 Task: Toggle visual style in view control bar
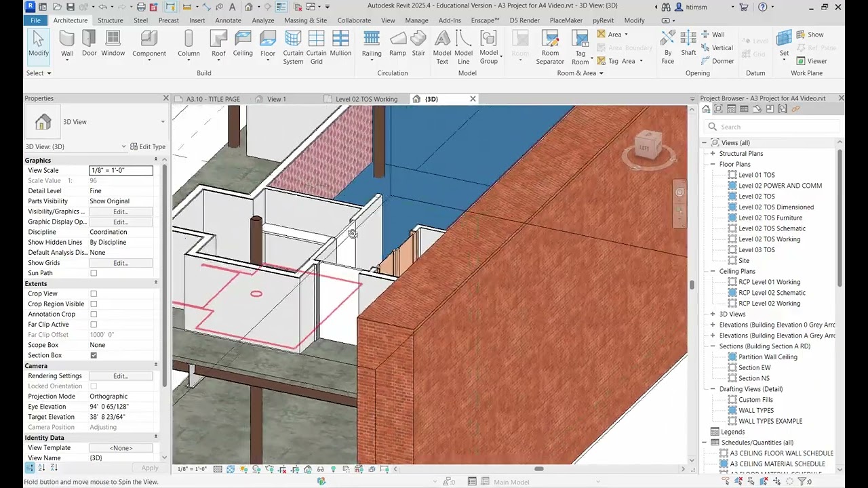[x=231, y=469]
